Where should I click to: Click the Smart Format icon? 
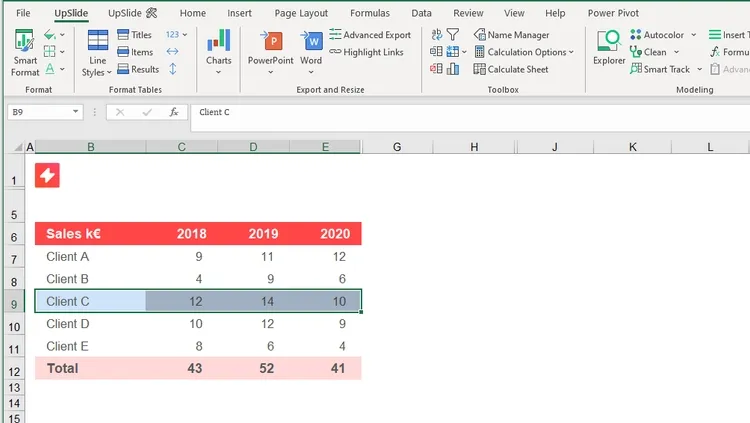pyautogui.click(x=24, y=41)
